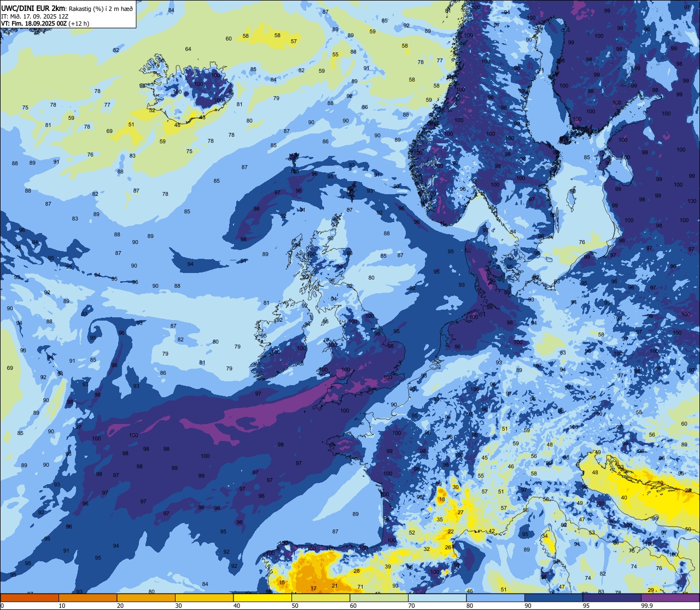
Task: Click the humidity value 29 in southern Italy
Action: pyautogui.click(x=651, y=590)
